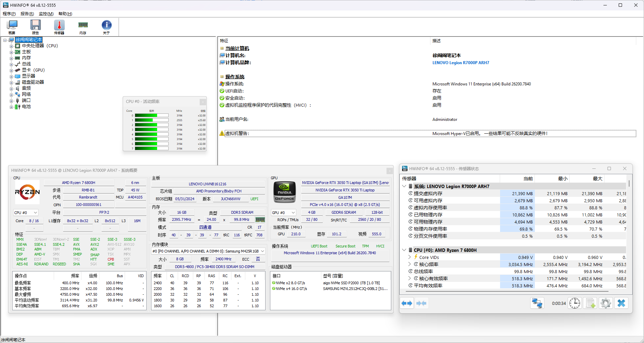Open the 概要 (Summary) toolbar icon

pyautogui.click(x=12, y=27)
